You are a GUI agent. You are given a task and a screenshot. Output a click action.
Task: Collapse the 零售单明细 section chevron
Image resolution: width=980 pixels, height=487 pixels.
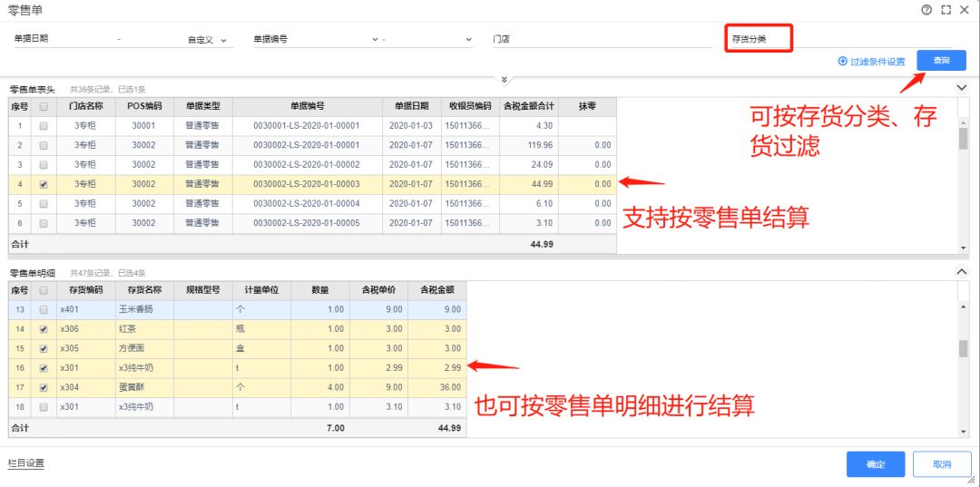tap(962, 271)
